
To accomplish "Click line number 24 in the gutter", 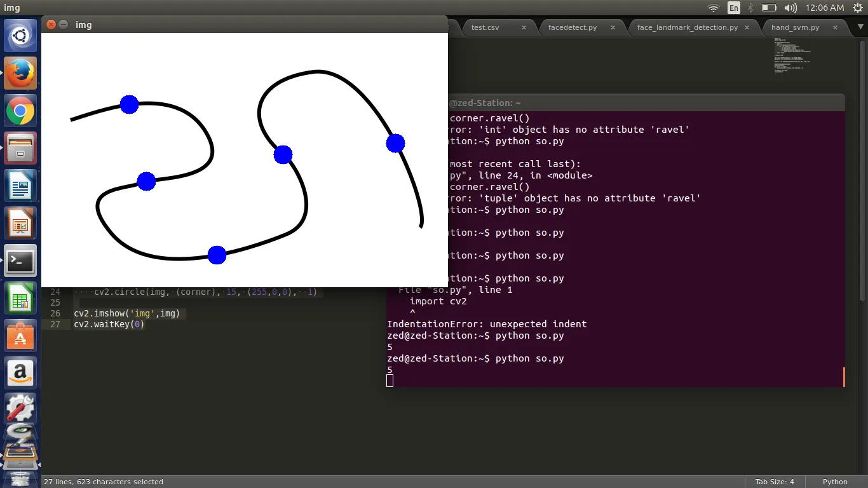I will coord(55,292).
